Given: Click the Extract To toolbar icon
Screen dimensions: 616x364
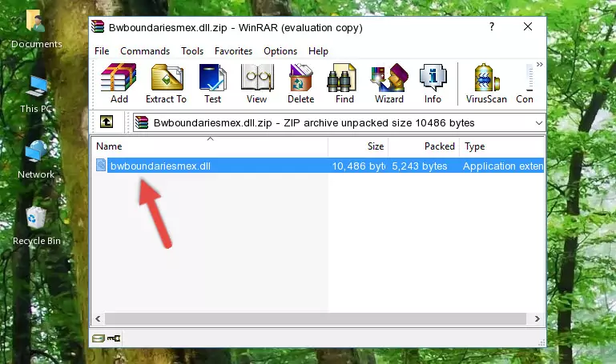Looking at the screenshot, I should (x=166, y=83).
